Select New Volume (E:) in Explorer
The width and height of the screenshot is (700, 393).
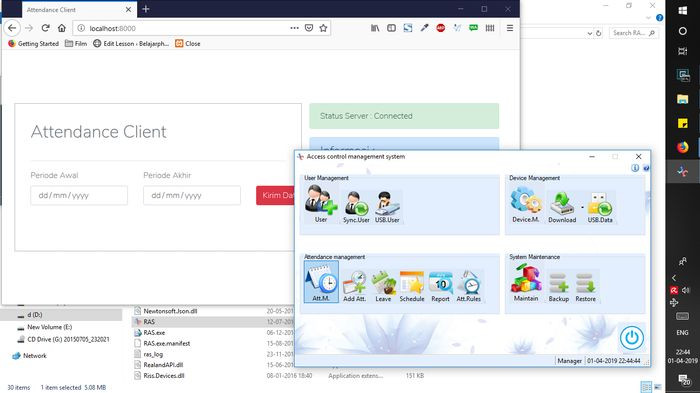click(x=49, y=327)
